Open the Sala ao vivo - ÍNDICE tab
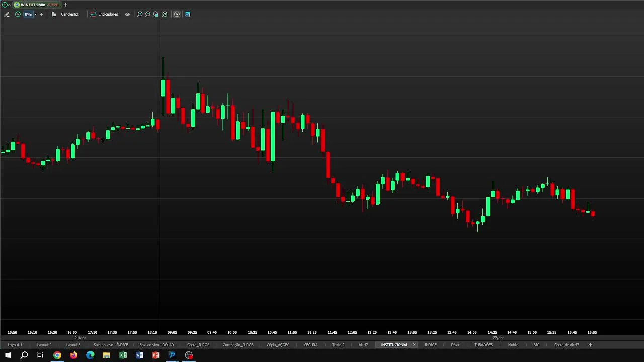 (111, 345)
